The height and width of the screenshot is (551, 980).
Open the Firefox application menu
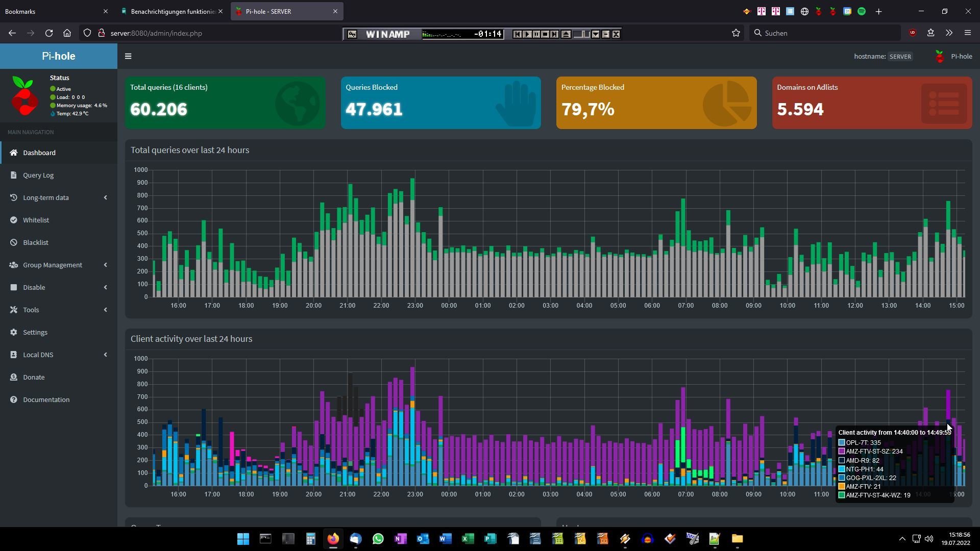point(967,33)
